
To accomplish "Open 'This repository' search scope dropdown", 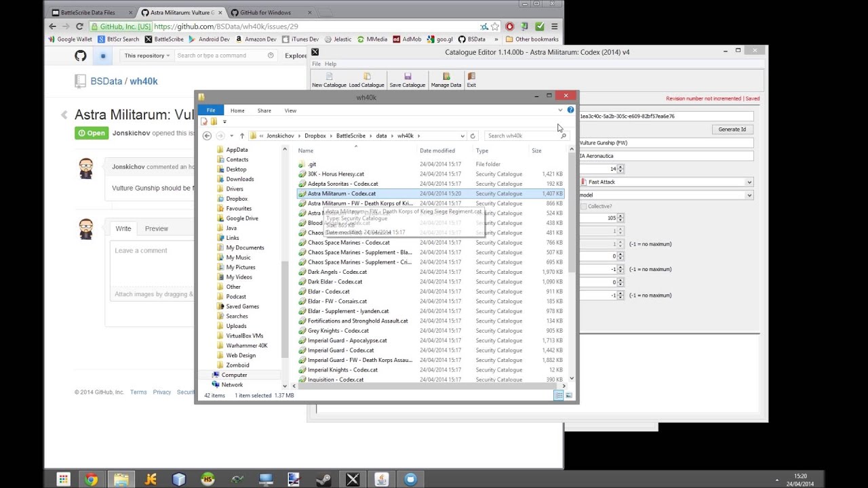I will coord(146,56).
